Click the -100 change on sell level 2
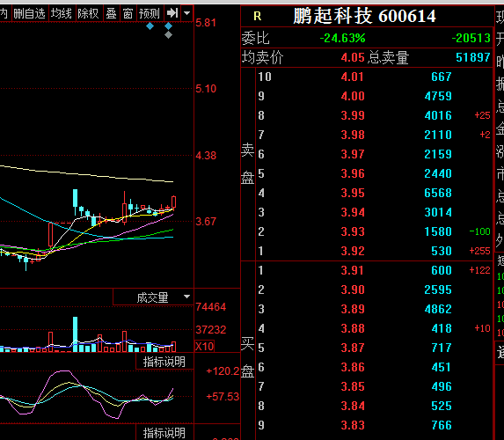This screenshot has width=504, height=440. coord(479,231)
